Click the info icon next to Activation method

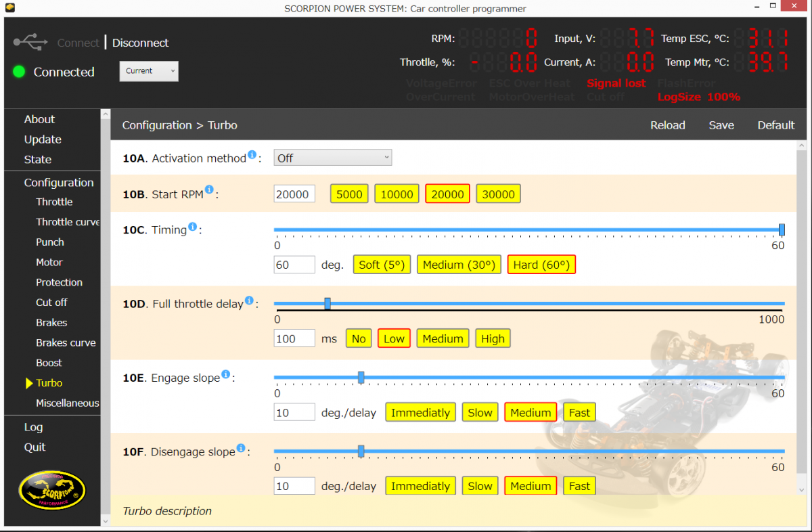(x=252, y=156)
